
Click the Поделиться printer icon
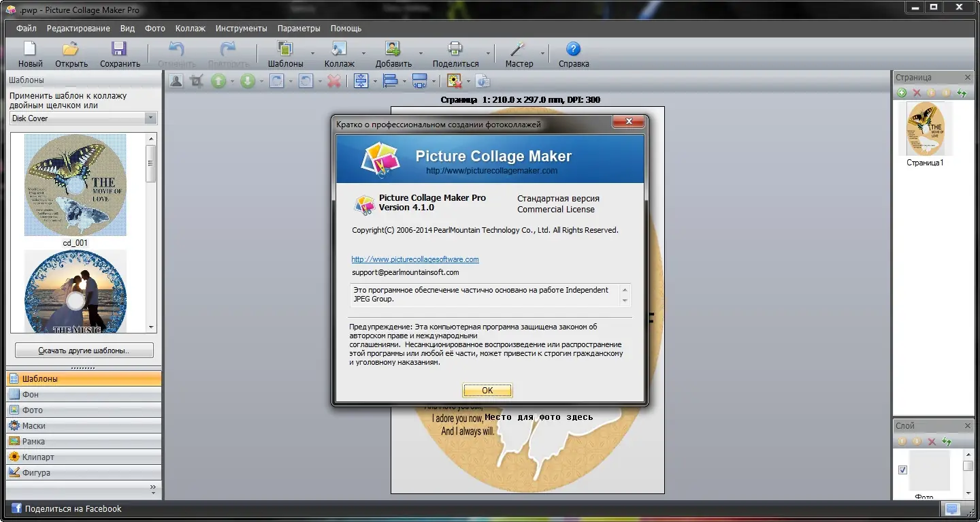point(455,49)
